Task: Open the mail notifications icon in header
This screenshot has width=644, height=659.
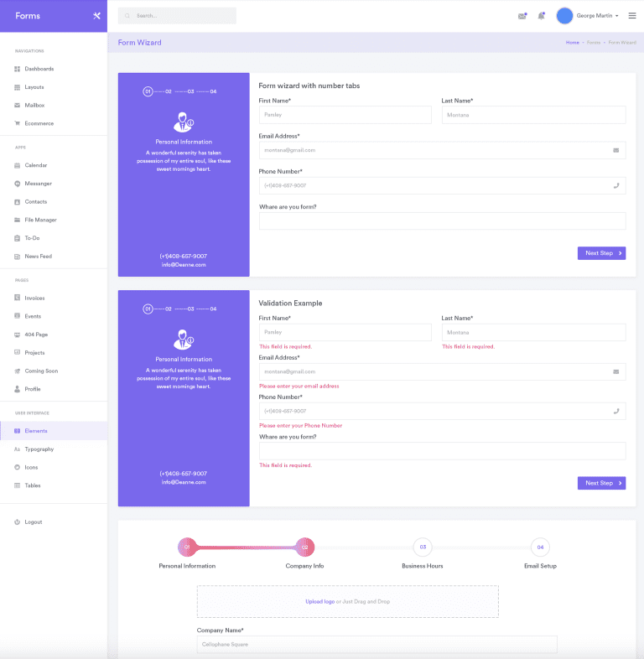Action: [x=522, y=16]
